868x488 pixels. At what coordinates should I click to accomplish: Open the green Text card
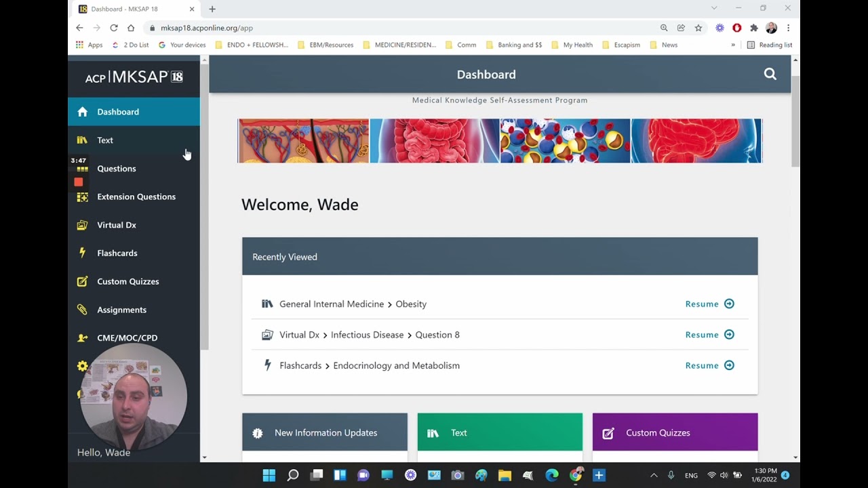(500, 432)
